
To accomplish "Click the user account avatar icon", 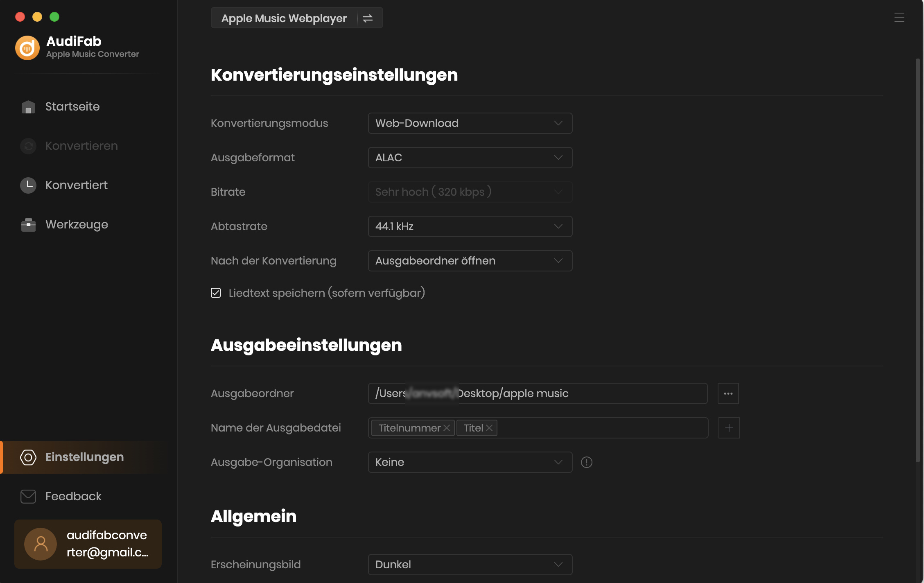I will [41, 544].
